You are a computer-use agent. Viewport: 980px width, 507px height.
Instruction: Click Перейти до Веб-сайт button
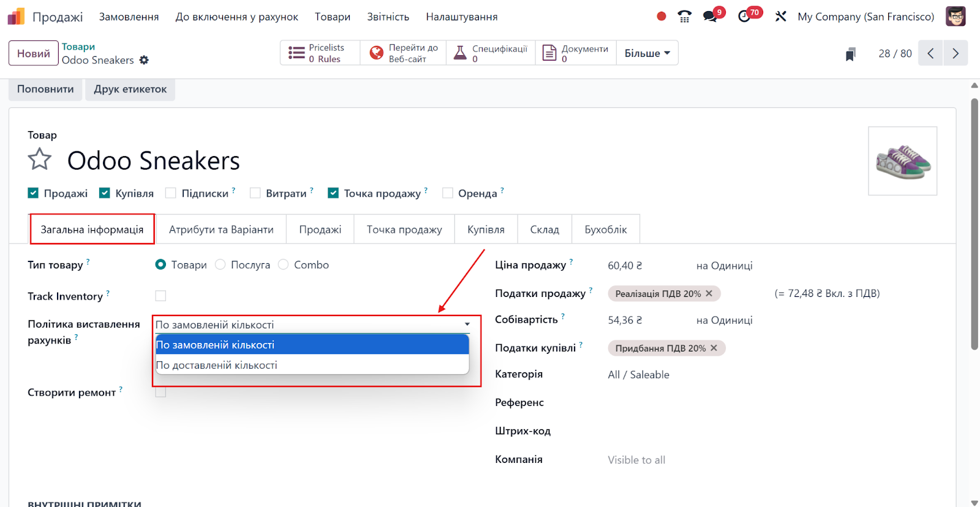pos(404,53)
